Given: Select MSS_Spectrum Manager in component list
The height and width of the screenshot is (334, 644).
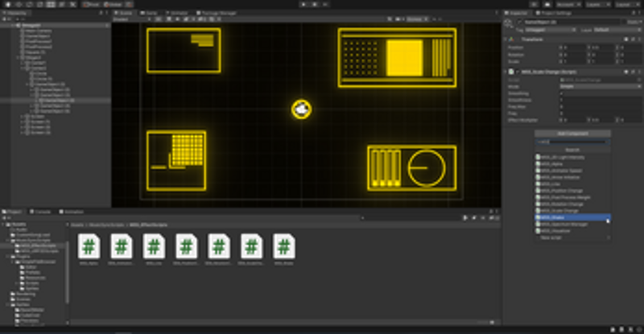Looking at the screenshot, I should click(572, 225).
